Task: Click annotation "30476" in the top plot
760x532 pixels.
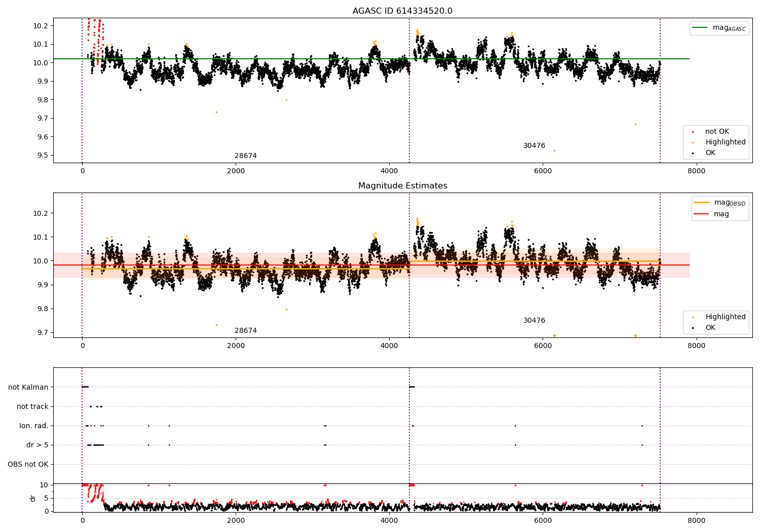Action: [x=535, y=146]
